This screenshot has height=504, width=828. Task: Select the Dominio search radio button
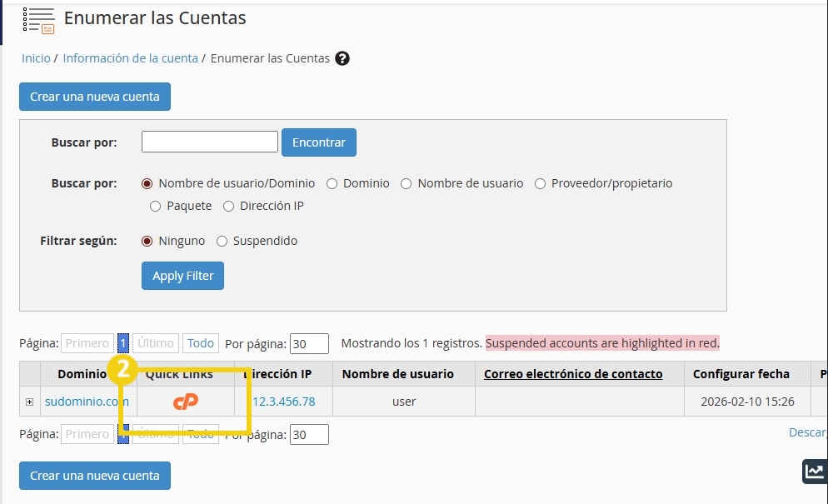point(332,183)
